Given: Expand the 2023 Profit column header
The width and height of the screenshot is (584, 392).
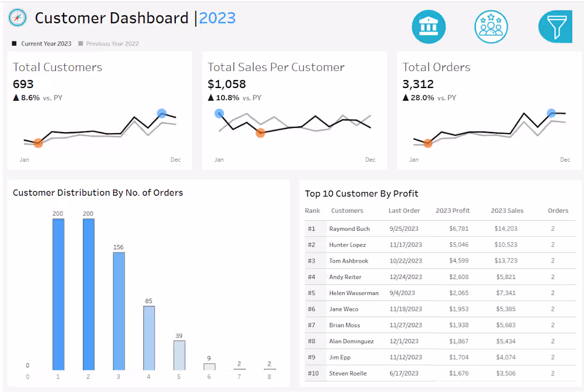Looking at the screenshot, I should coord(453,211).
